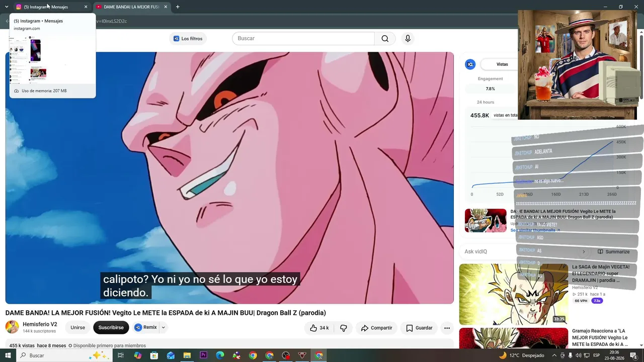Viewport: 644px width, 362px height.
Task: Open the Mail app on taskbar
Action: coord(171,355)
